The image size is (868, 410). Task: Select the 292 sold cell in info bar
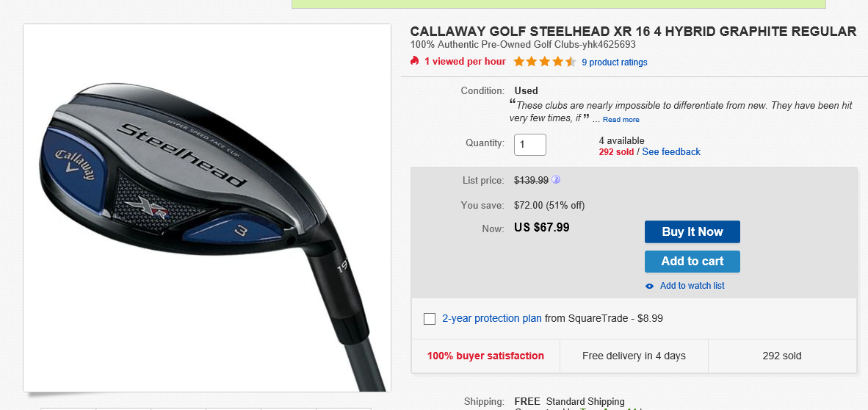click(x=782, y=356)
